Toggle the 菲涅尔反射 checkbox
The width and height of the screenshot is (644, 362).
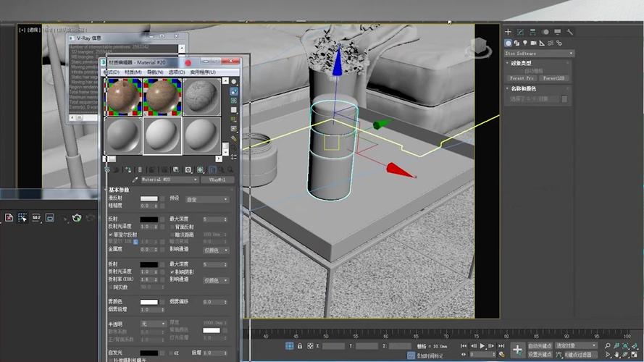click(x=111, y=235)
